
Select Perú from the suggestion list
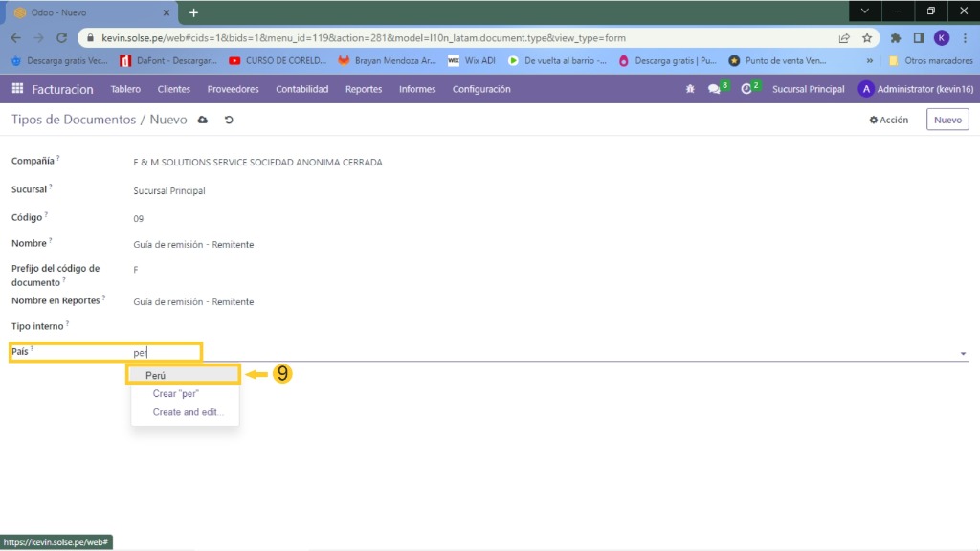coord(156,376)
